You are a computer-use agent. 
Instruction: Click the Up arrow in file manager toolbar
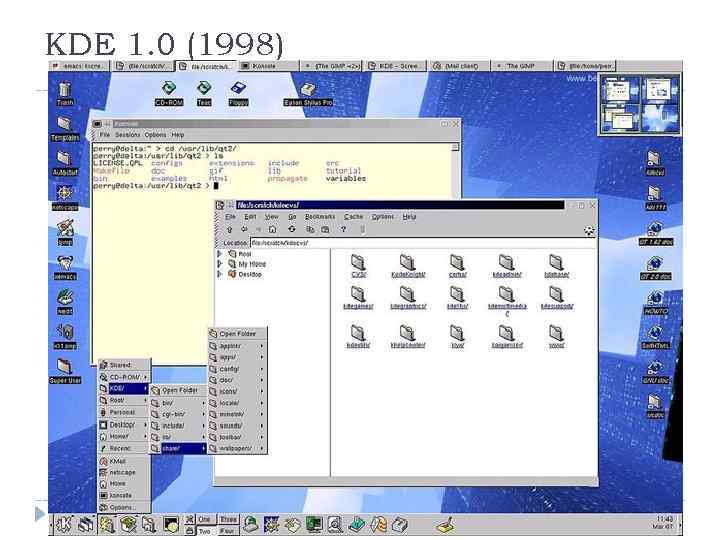[230, 229]
